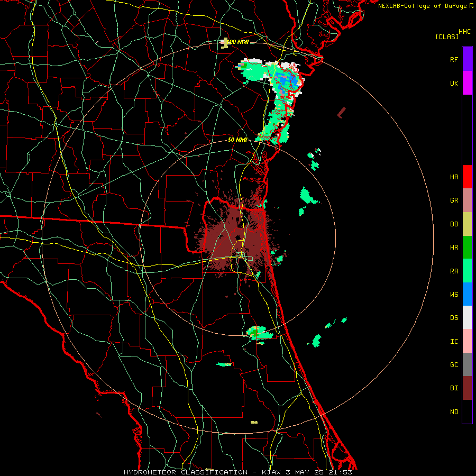Click the KJAX radar site center dot

(x=237, y=237)
